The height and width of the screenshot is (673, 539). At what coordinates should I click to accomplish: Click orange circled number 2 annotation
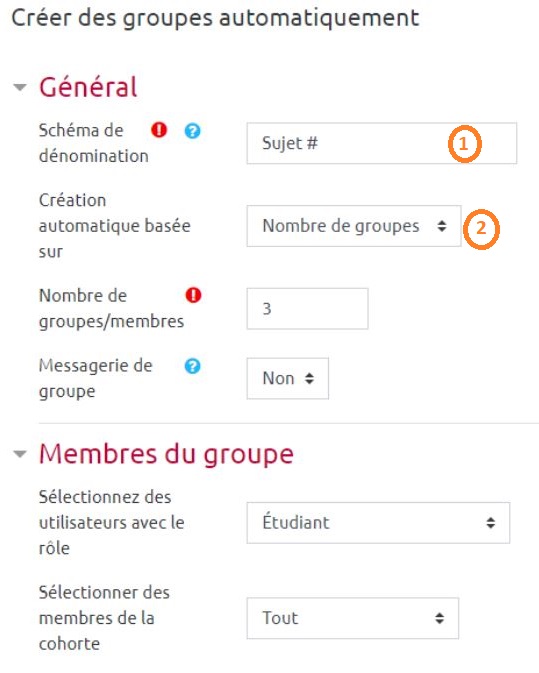coord(481,229)
